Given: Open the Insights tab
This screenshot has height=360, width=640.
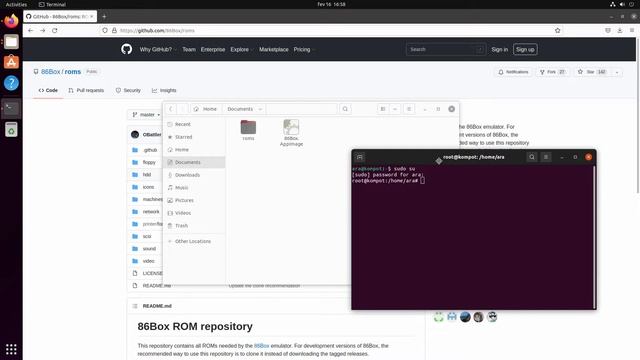Looking at the screenshot, I should (x=164, y=90).
